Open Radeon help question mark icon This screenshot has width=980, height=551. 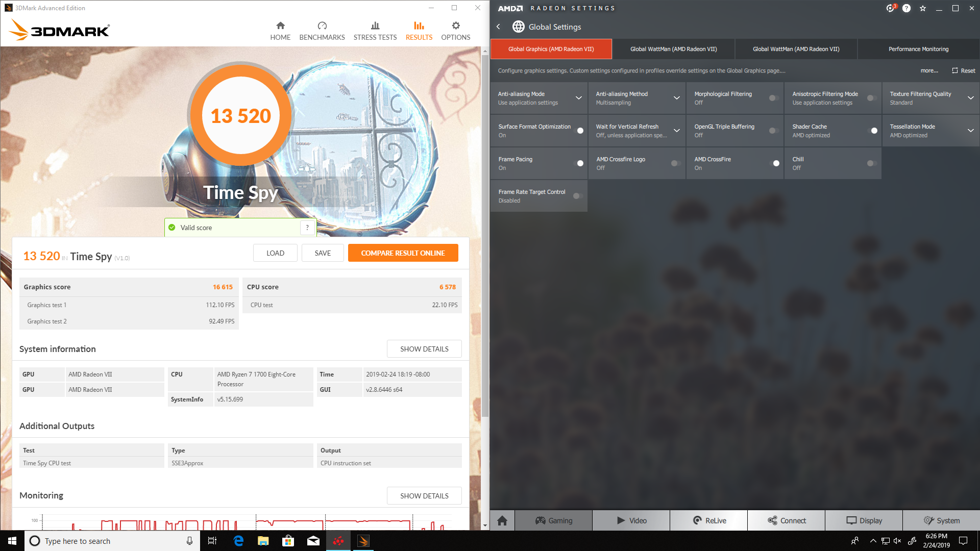point(906,8)
